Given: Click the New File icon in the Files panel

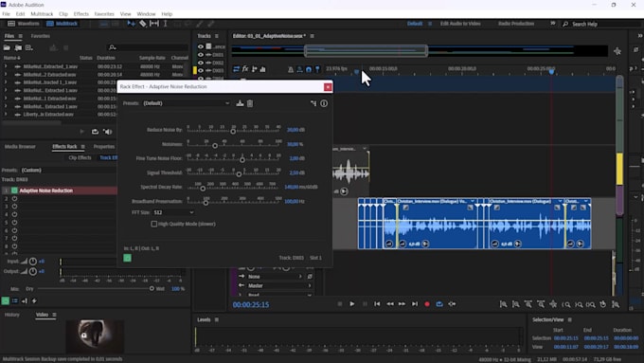Looking at the screenshot, I should [28, 47].
